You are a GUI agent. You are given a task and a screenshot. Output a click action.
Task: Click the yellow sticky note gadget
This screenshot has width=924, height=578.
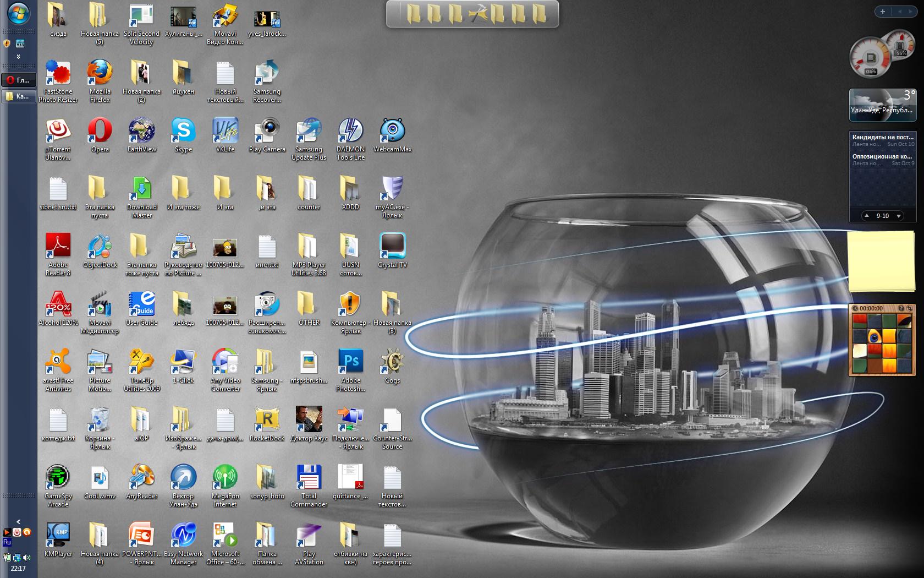pyautogui.click(x=882, y=261)
